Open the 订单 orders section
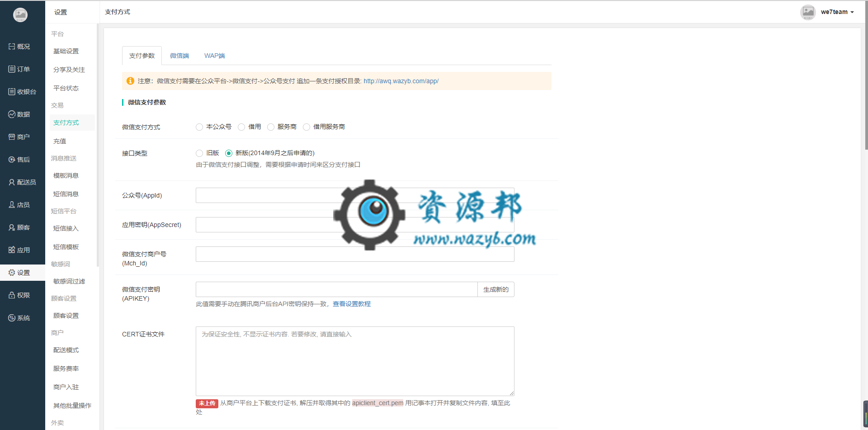 click(19, 69)
